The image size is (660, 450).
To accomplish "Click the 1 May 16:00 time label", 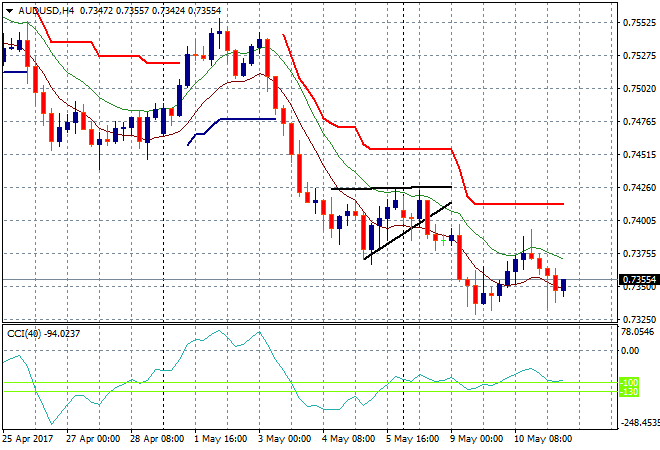I will [221, 439].
